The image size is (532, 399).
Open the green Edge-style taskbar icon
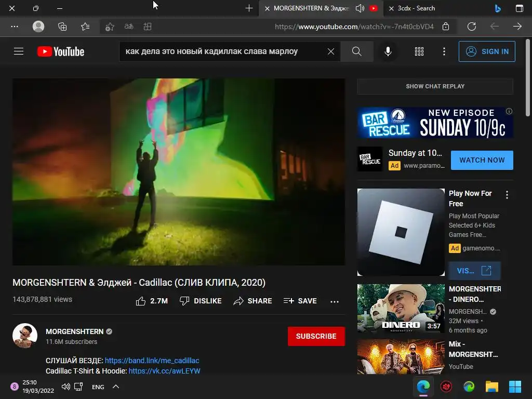[x=469, y=387]
